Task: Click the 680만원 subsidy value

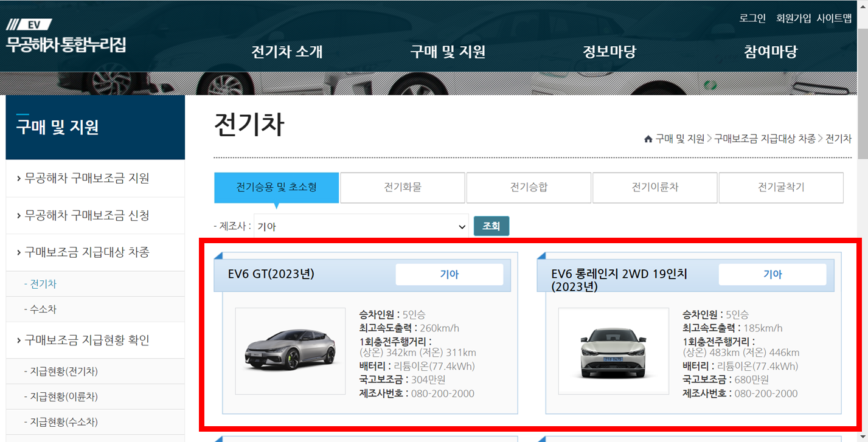Action: point(751,380)
